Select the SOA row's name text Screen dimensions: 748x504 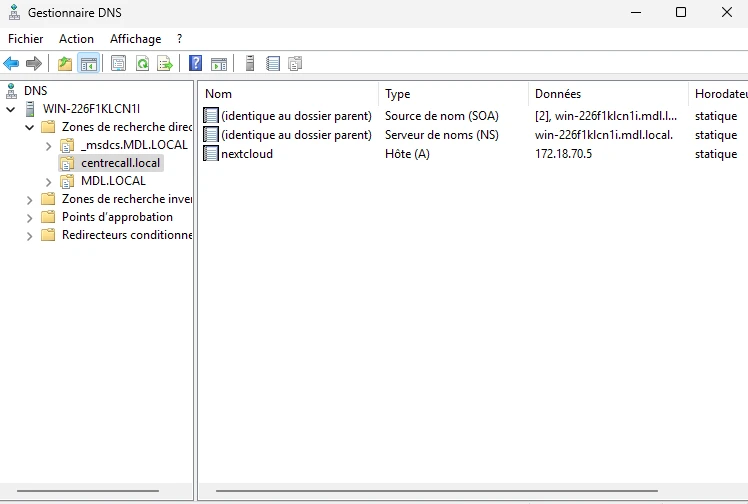pos(296,116)
